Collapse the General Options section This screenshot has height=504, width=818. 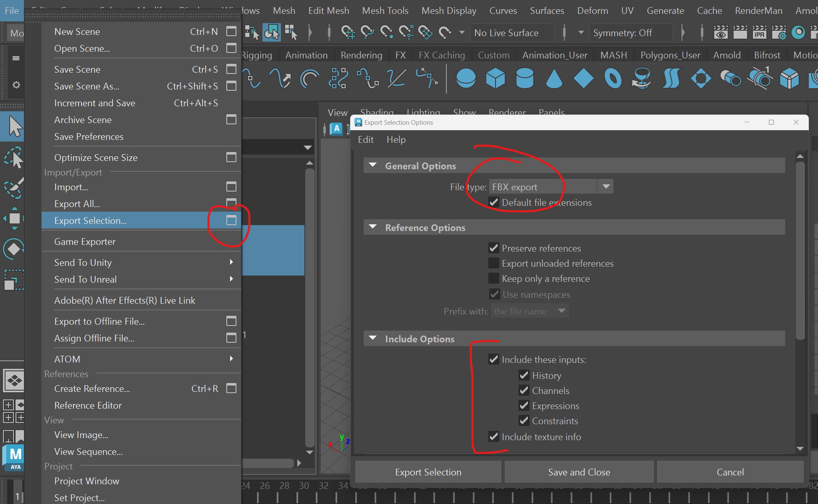click(x=372, y=165)
